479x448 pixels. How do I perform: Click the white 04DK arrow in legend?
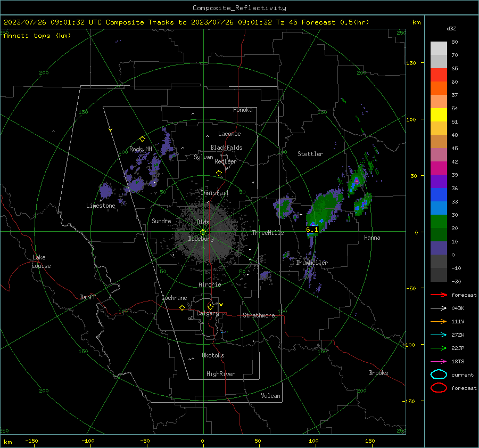click(x=439, y=308)
